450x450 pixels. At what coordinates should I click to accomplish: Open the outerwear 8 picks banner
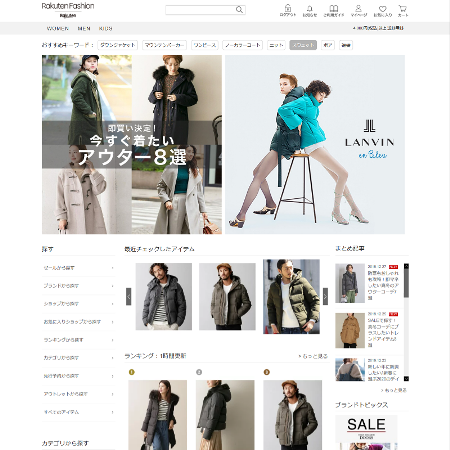point(132,144)
